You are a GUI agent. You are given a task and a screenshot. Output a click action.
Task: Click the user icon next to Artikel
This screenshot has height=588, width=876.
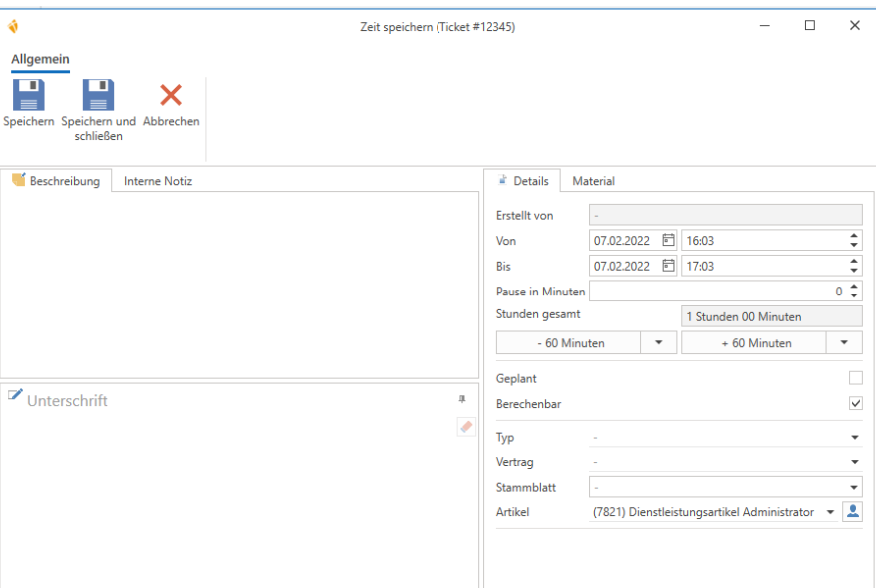[x=852, y=512]
